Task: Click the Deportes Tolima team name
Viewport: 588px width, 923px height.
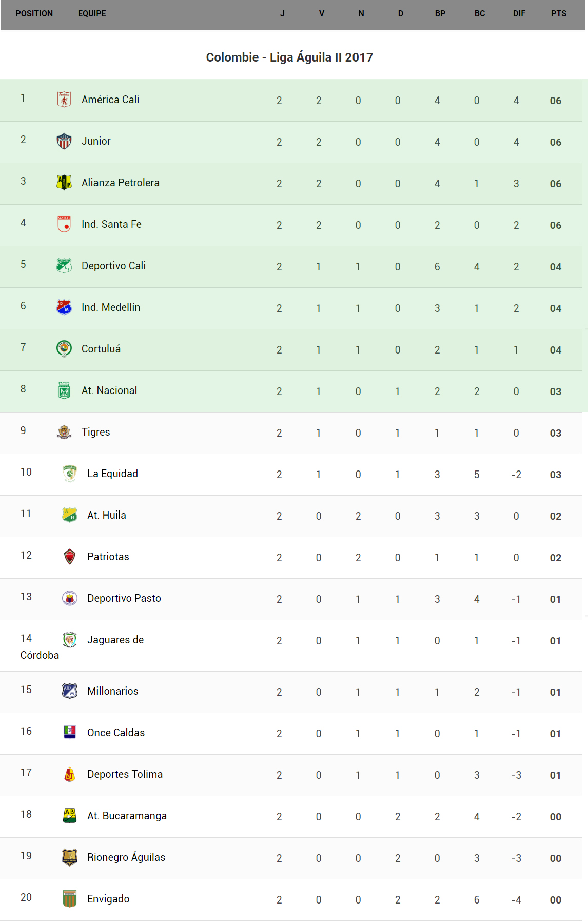Action: point(125,774)
